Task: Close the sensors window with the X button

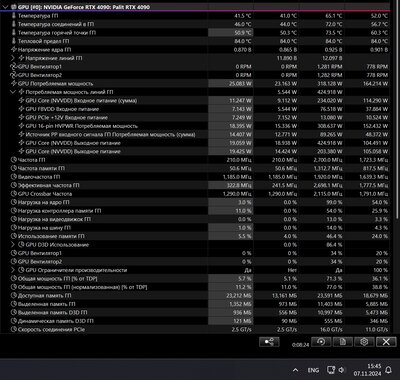Action: pos(386,342)
